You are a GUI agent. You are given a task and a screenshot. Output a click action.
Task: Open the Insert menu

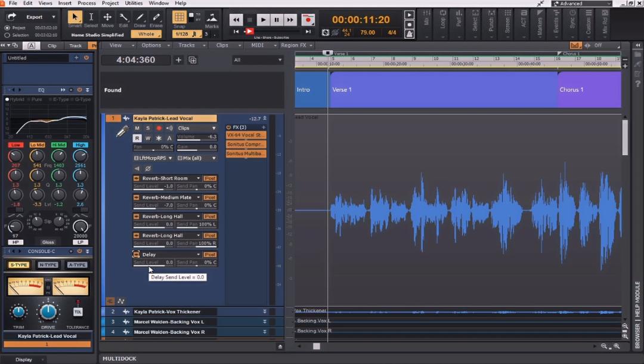(x=64, y=3)
